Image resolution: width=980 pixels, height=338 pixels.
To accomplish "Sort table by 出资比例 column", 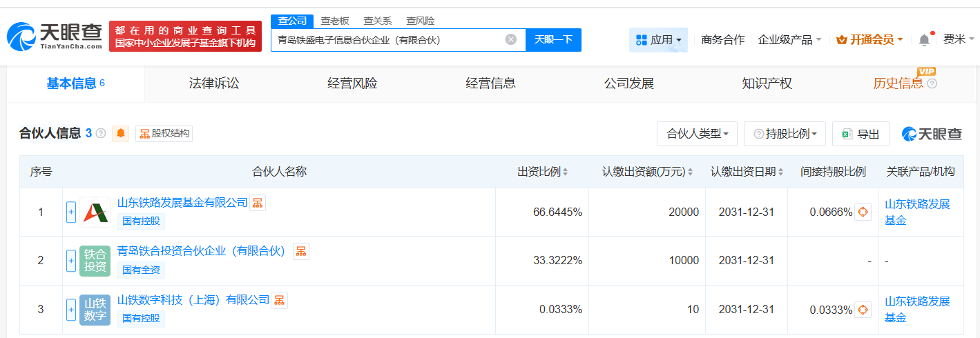I will click(x=543, y=172).
